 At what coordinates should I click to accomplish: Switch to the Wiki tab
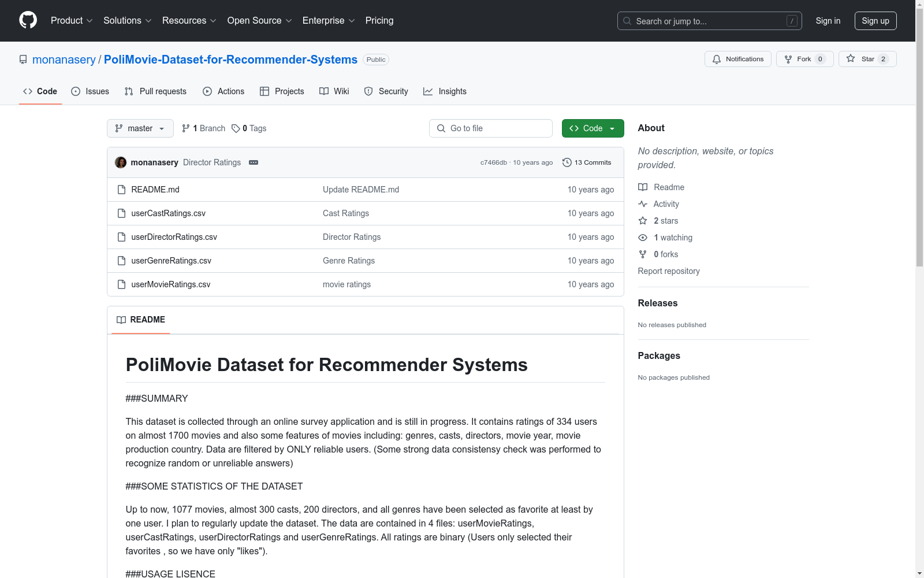tap(334, 91)
